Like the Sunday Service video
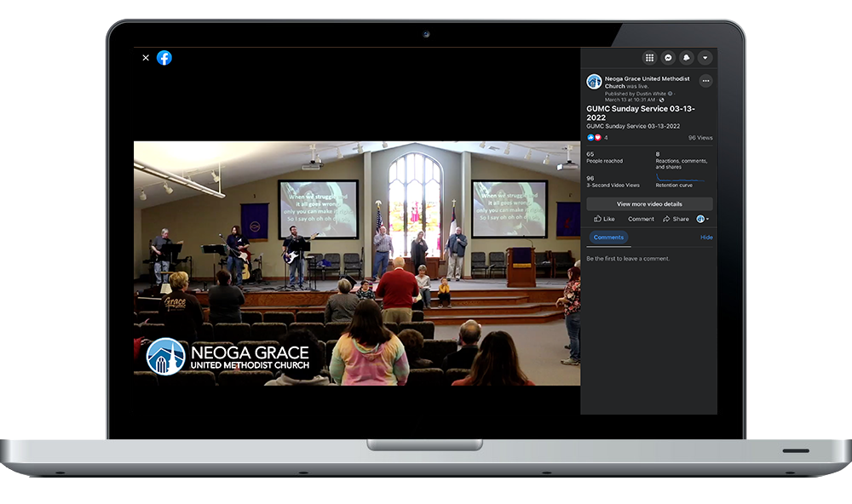 click(x=604, y=219)
